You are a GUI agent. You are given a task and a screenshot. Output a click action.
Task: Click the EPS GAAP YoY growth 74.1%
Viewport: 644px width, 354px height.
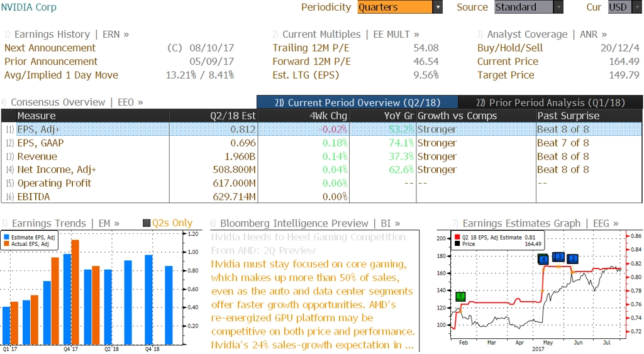tap(401, 143)
